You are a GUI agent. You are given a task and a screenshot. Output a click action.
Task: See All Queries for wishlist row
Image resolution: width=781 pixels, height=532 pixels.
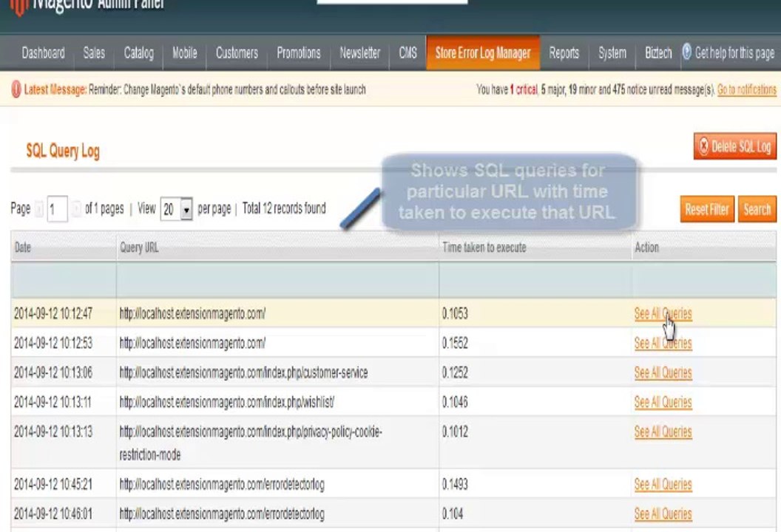click(663, 402)
